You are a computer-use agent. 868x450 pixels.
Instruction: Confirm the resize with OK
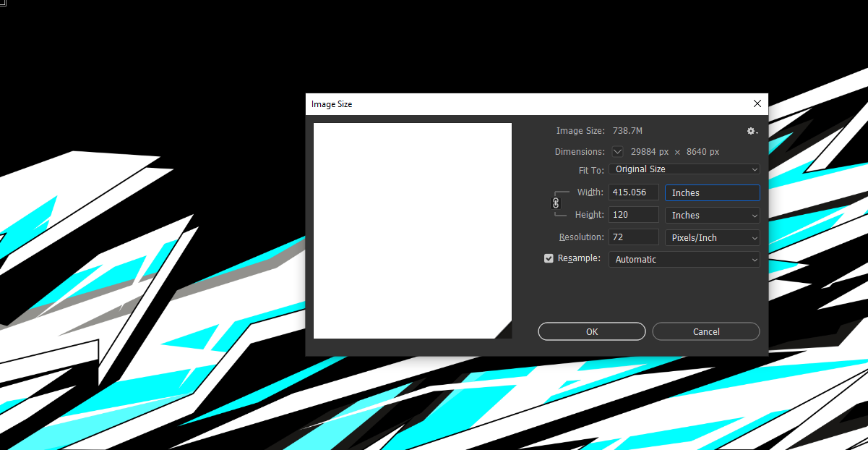(x=591, y=331)
